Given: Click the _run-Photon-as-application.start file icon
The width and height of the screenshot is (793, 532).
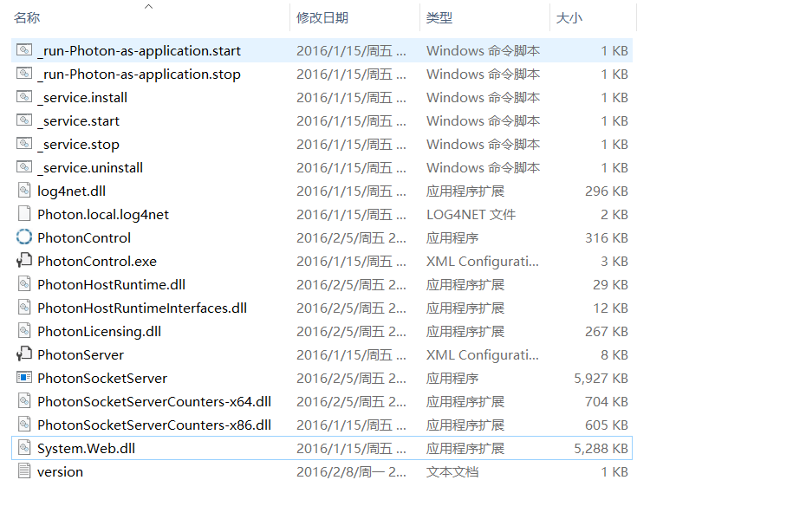Looking at the screenshot, I should tap(23, 50).
